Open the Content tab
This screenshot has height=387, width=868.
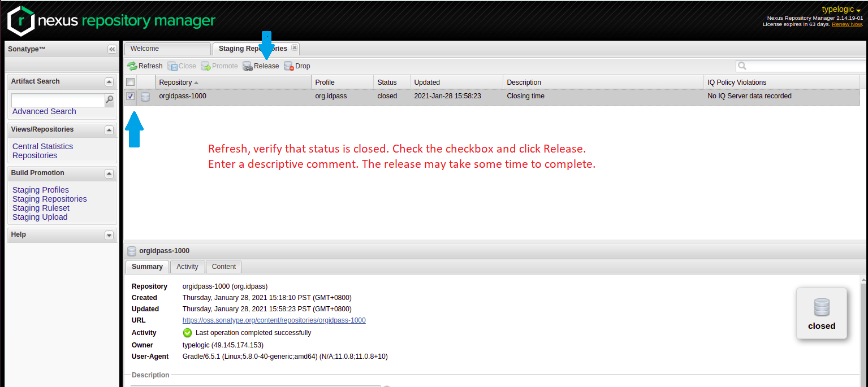click(224, 267)
